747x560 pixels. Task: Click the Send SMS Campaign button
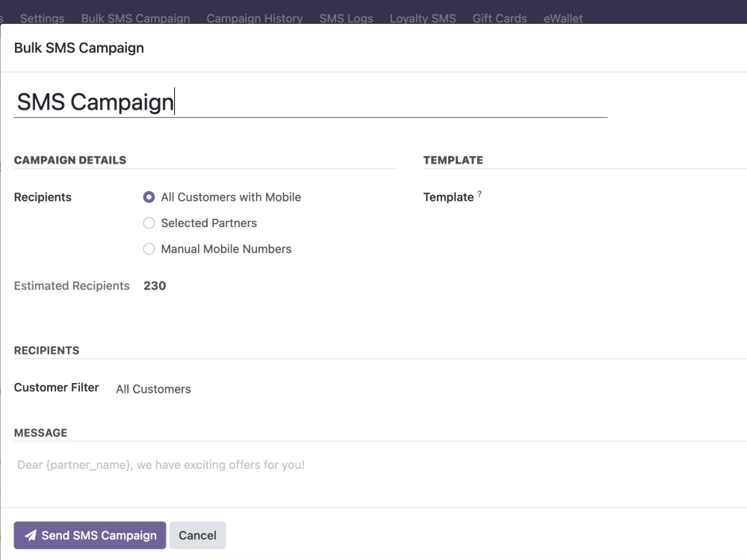click(90, 535)
